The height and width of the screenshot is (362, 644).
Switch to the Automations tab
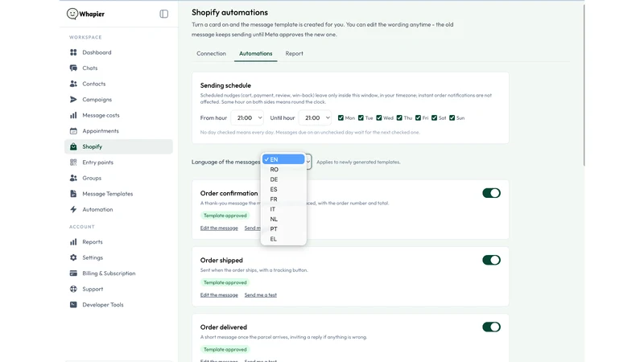tap(255, 53)
